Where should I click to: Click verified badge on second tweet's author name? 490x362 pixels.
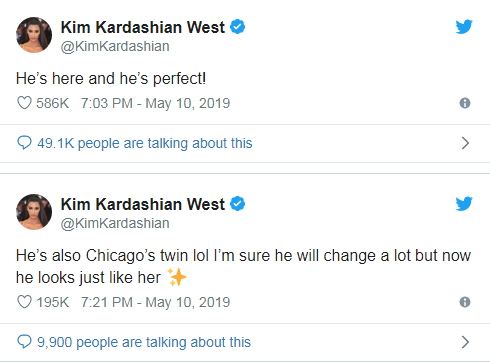238,204
